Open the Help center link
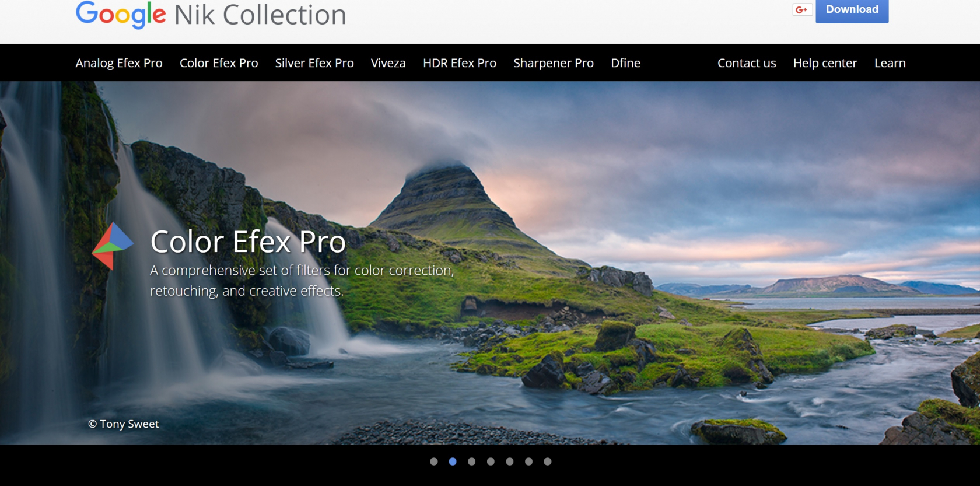The width and height of the screenshot is (980, 486). [x=825, y=63]
